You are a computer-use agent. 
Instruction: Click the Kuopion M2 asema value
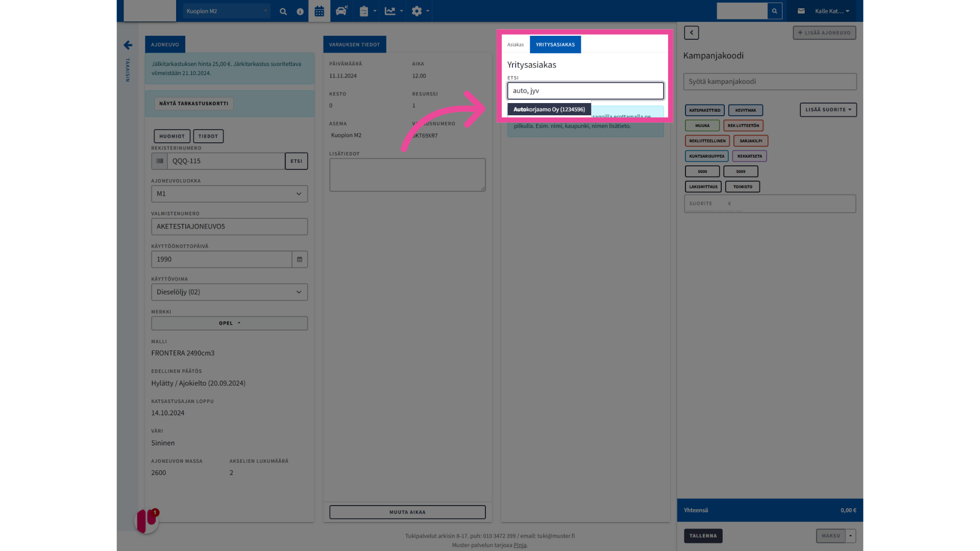point(346,135)
